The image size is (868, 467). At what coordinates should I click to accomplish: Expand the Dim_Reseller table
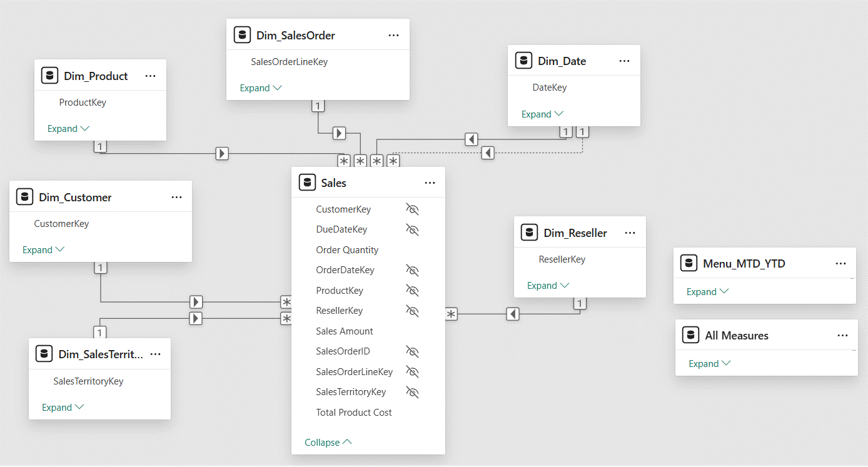click(548, 286)
